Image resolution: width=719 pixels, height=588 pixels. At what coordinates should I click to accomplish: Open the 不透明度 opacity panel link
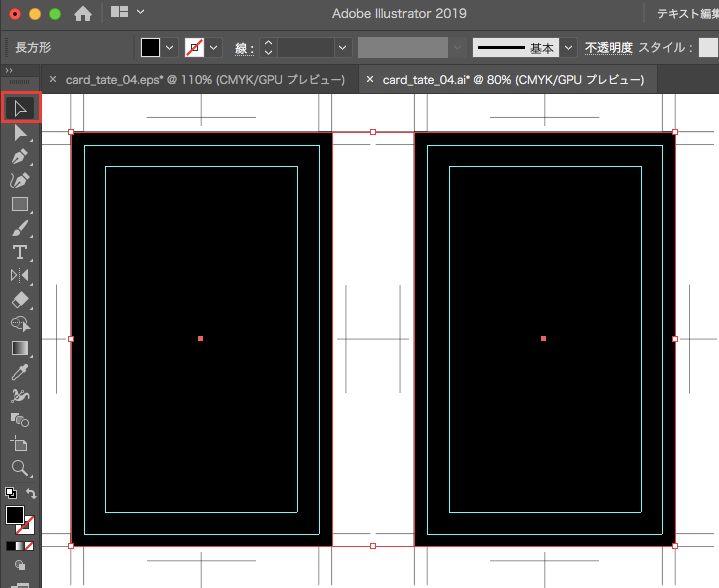pos(608,48)
